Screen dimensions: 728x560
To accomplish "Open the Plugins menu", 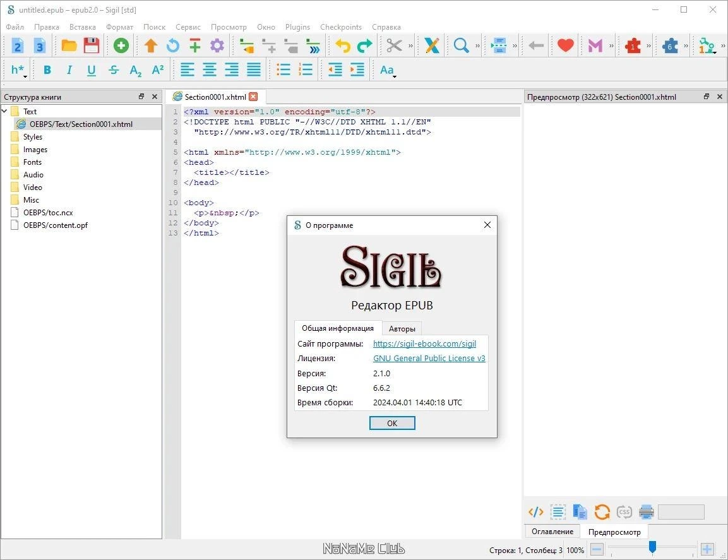I will (x=297, y=27).
